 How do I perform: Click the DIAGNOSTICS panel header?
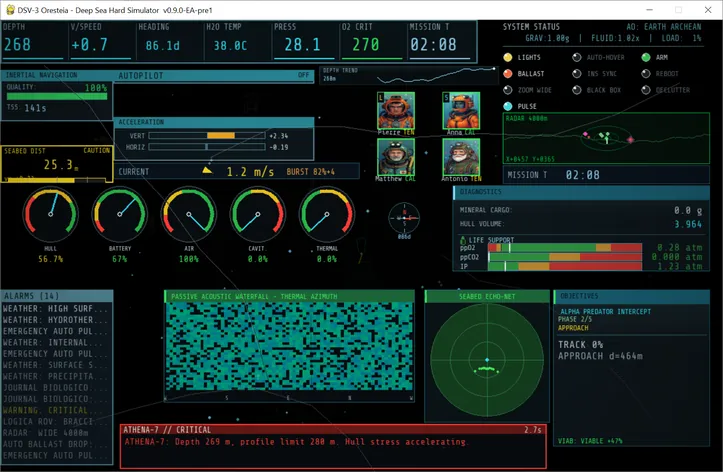[581, 192]
